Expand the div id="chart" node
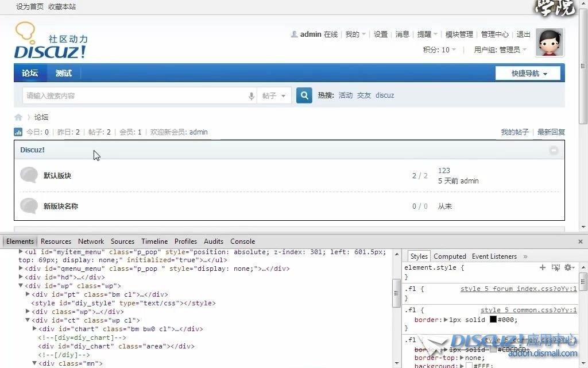588x368 pixels. click(34, 329)
